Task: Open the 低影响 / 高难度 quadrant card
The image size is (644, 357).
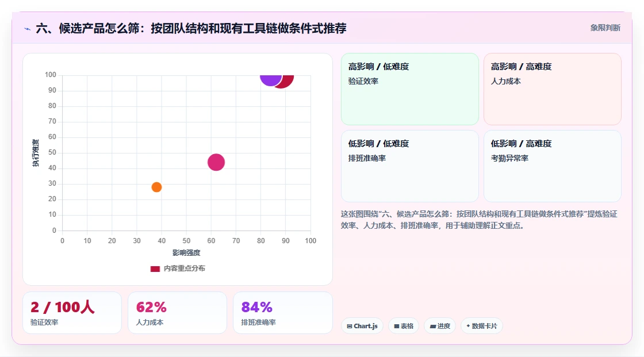Action: 553,166
